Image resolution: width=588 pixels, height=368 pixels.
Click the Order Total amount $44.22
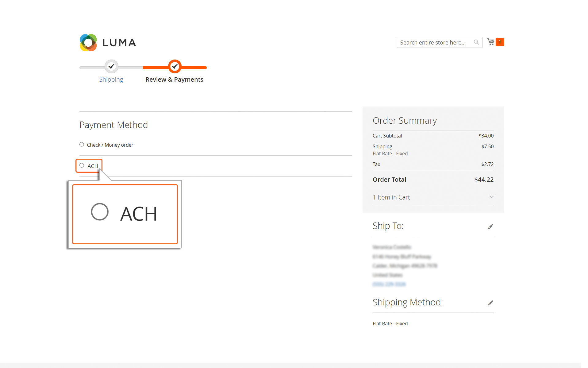[484, 180]
